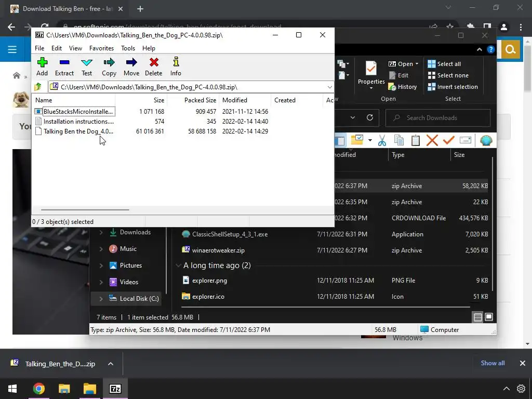
Task: Expand the Music node in the Explorer tree
Action: coord(101,249)
